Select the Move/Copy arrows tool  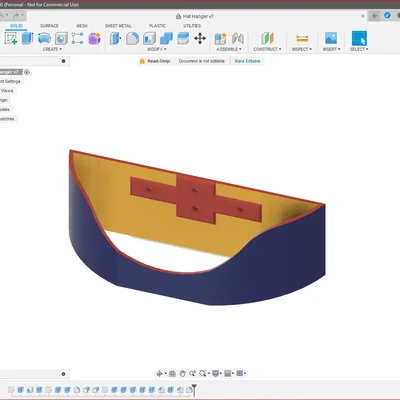tap(200, 38)
